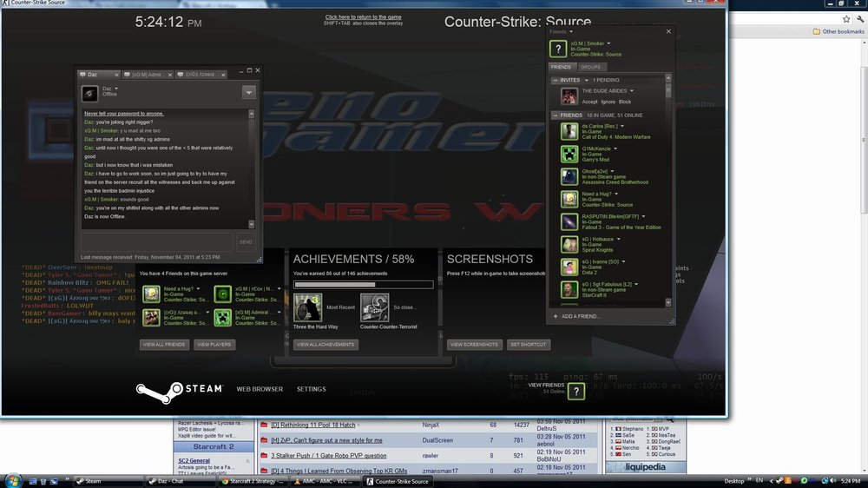Click xG:M Admiral creeper avatar on server list
868x488 pixels.
222,318
